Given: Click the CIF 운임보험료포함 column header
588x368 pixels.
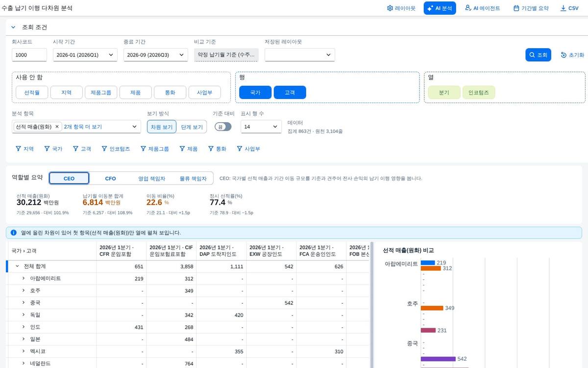Looking at the screenshot, I should [171, 251].
